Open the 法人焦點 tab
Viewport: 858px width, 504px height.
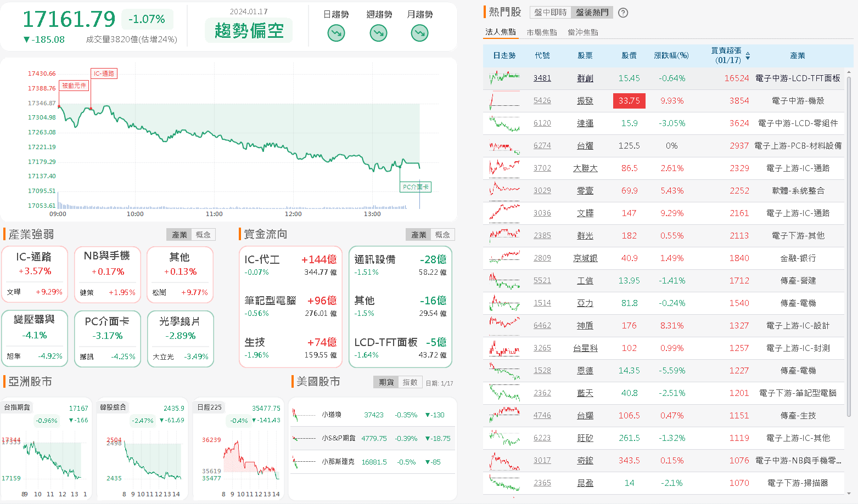point(501,32)
